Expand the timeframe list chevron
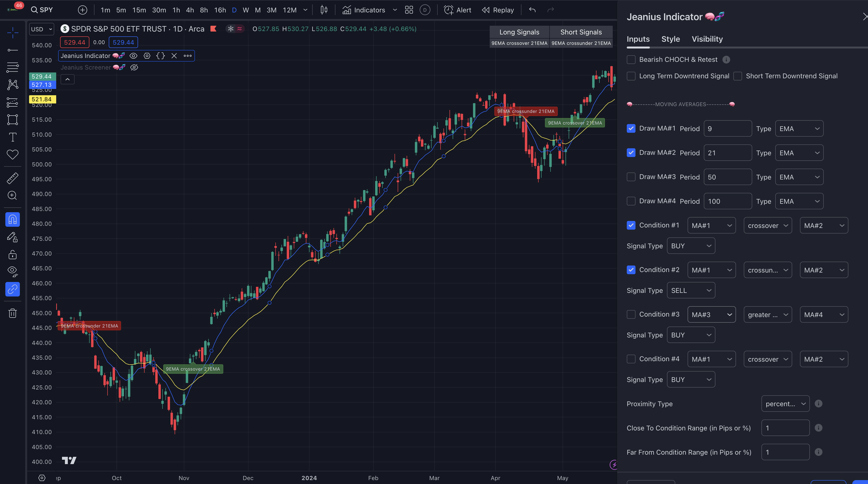The height and width of the screenshot is (484, 868). (305, 10)
